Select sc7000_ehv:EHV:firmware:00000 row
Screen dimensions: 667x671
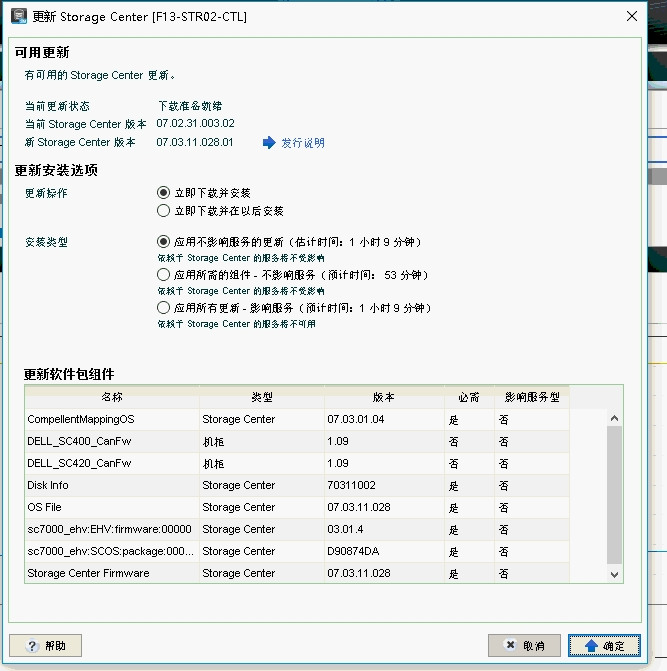[297, 529]
